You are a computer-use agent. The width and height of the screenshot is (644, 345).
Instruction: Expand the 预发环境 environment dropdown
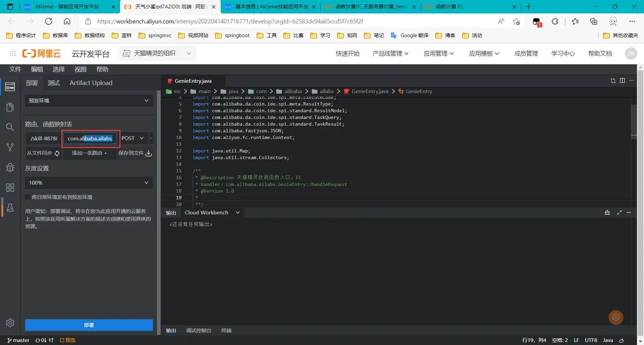click(89, 100)
